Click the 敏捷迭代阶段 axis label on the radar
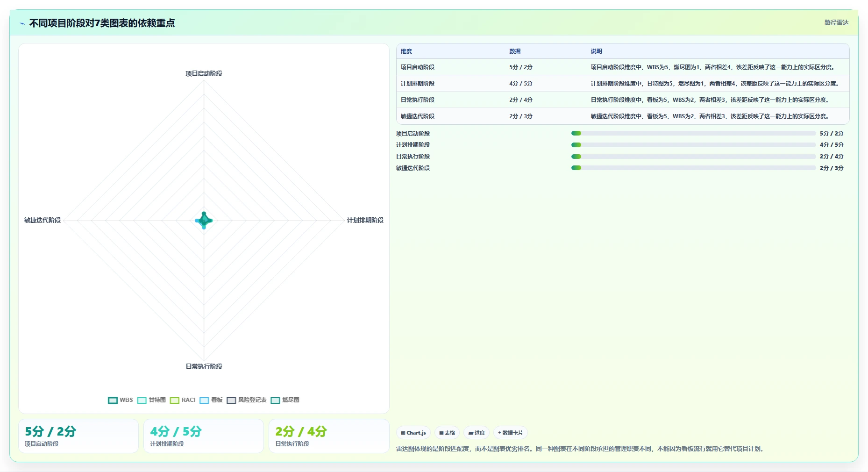The image size is (868, 472). 43,220
